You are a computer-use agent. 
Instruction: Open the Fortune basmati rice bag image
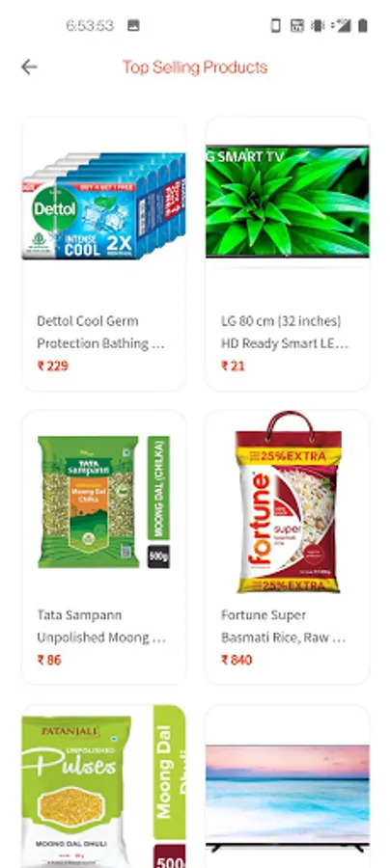(288, 502)
